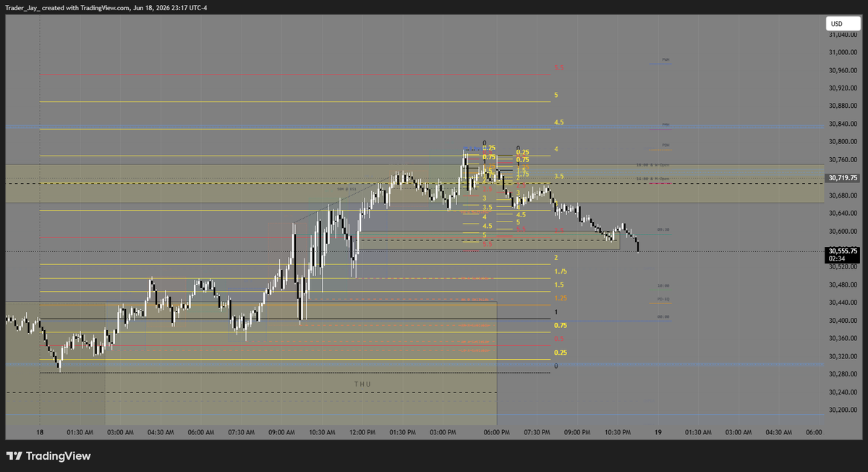Click the 30,200.00 price axis value
Viewport: 868px width, 472px height.
[x=843, y=410]
